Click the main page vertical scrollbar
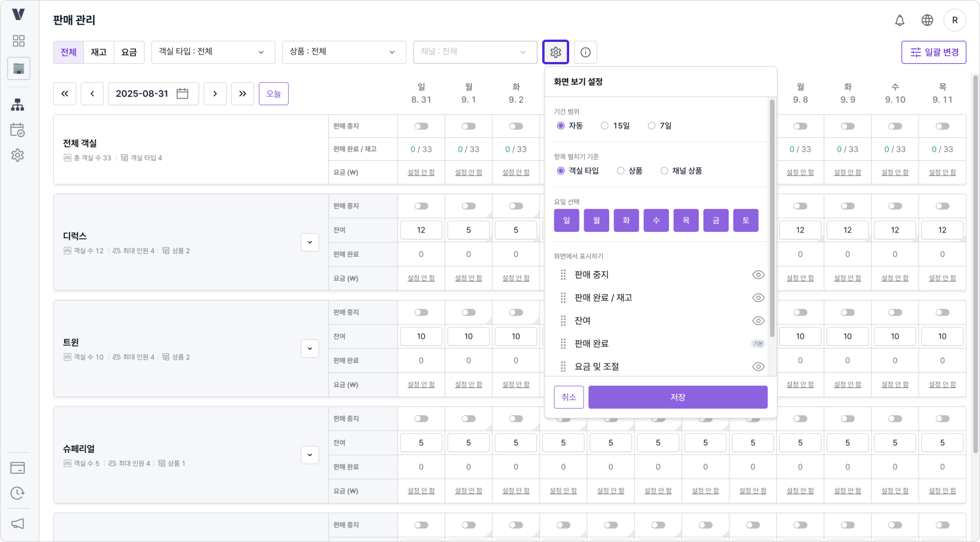Image resolution: width=980 pixels, height=542 pixels. 975,264
